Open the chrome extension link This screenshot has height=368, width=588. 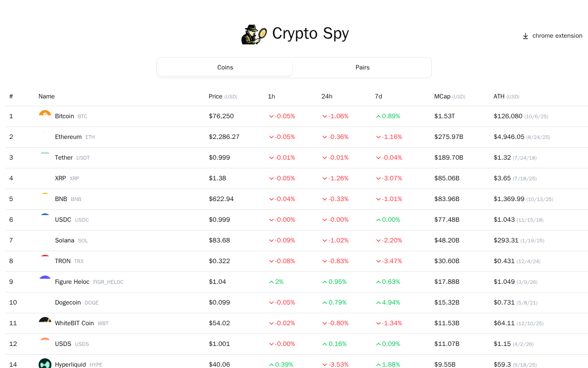pos(557,36)
